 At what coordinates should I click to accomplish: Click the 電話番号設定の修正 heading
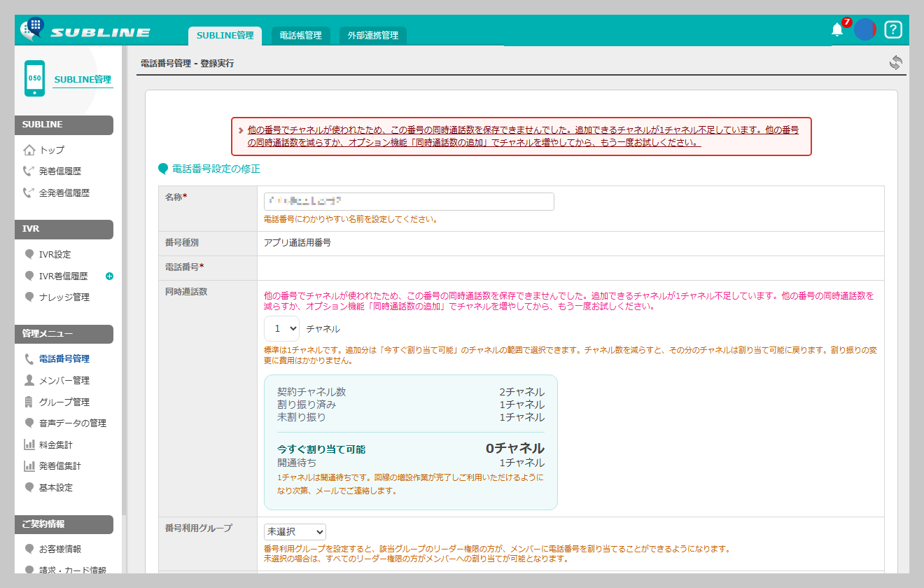(216, 169)
